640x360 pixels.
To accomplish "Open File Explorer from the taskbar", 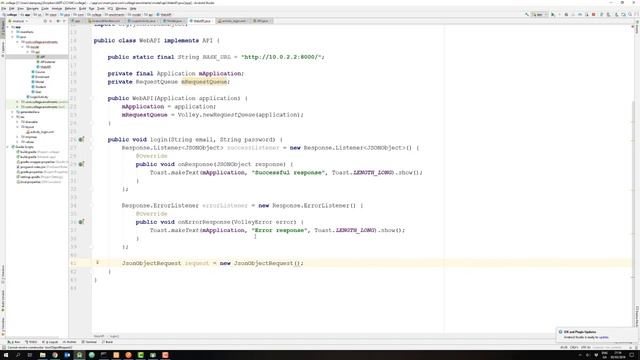I will point(42,355).
